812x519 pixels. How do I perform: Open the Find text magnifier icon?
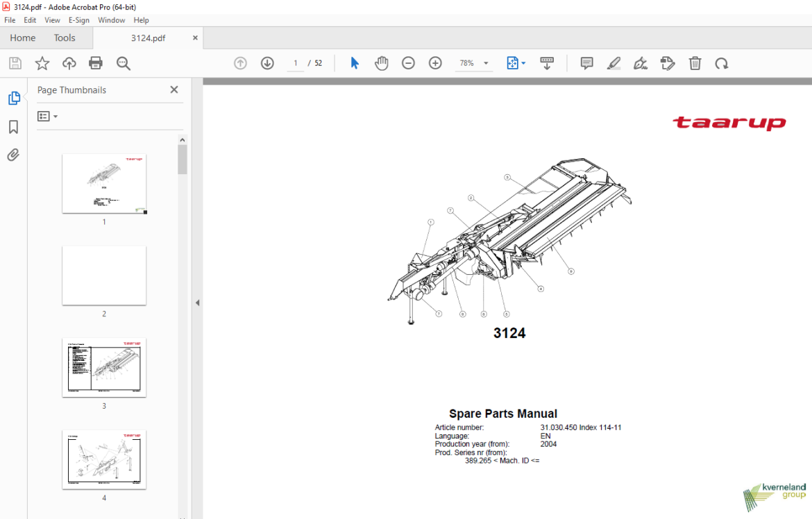[124, 63]
